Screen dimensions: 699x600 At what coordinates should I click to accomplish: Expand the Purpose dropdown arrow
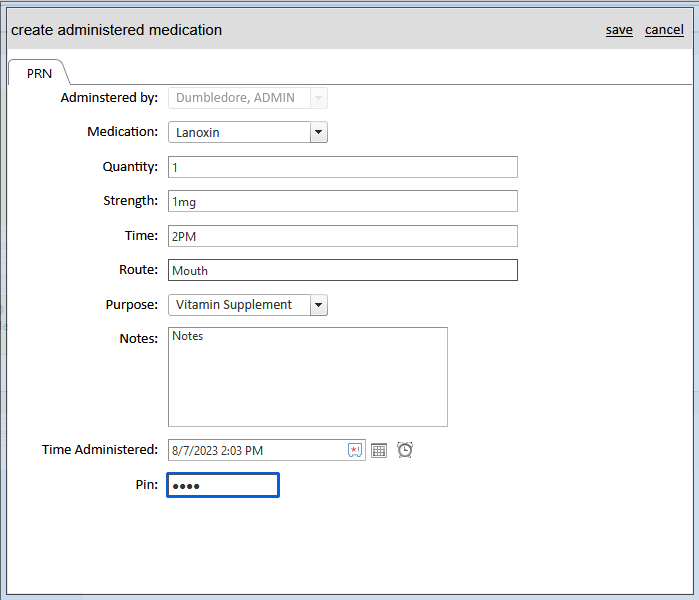pos(319,305)
